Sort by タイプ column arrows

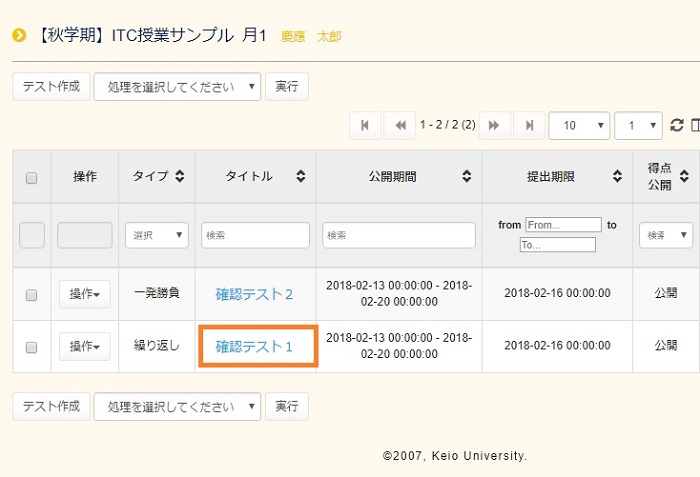[180, 177]
